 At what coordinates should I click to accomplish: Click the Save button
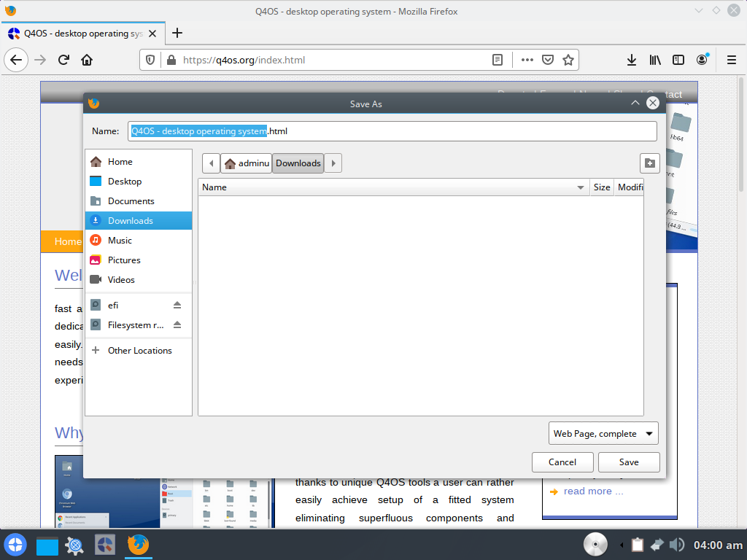[629, 462]
